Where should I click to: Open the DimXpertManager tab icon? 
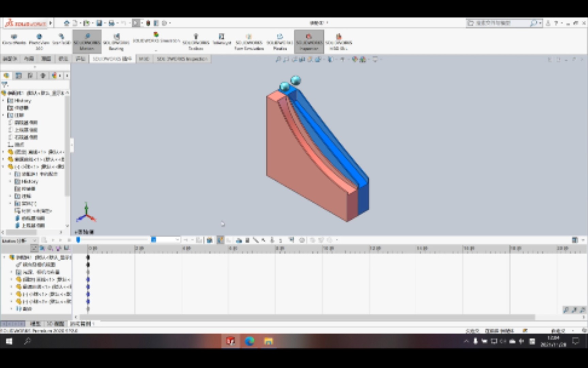click(43, 76)
